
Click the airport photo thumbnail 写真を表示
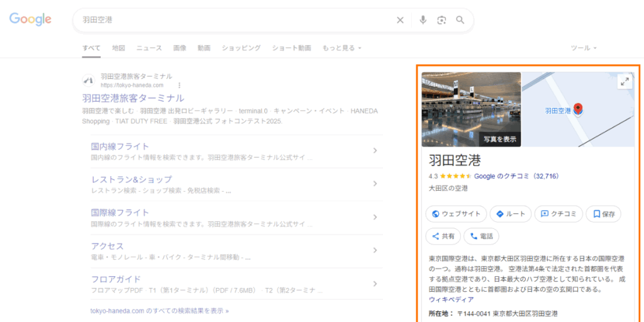tap(471, 109)
